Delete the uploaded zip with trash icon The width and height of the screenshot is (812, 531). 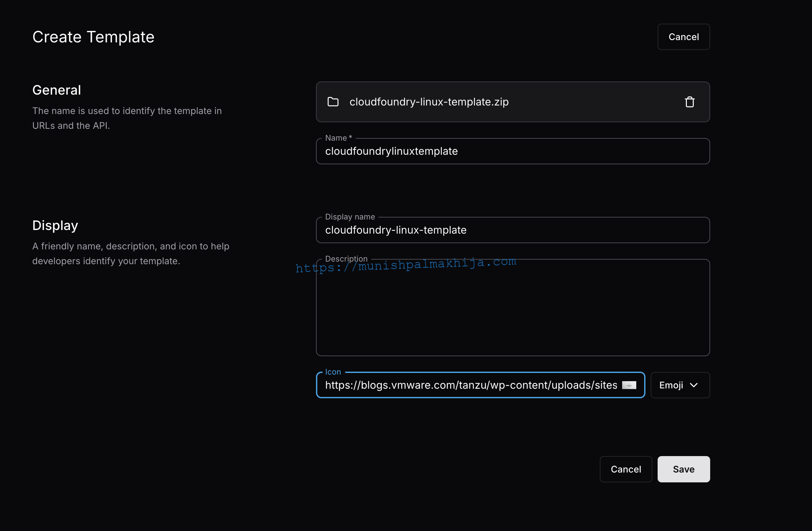[x=689, y=102]
